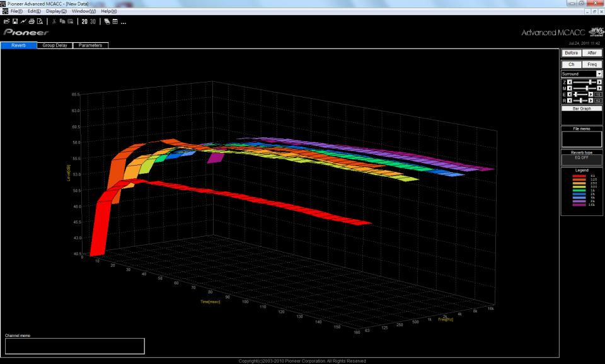Image resolution: width=605 pixels, height=364 pixels.
Task: Select the Freq display button
Action: (592, 64)
